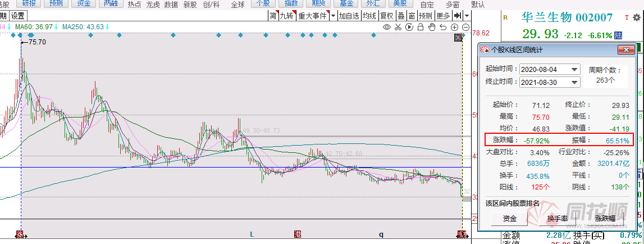This screenshot has height=244, width=644.
Task: Open the 预测 tab in top bar
Action: tap(56, 4)
